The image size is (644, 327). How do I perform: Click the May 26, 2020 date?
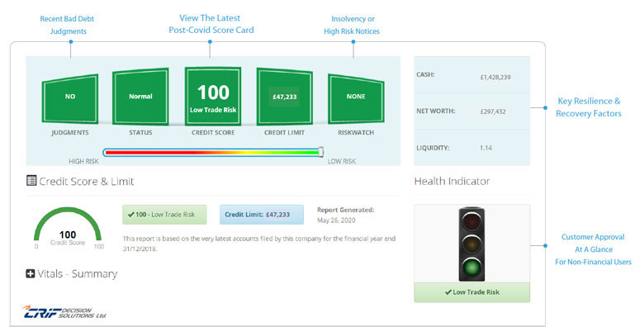(336, 220)
